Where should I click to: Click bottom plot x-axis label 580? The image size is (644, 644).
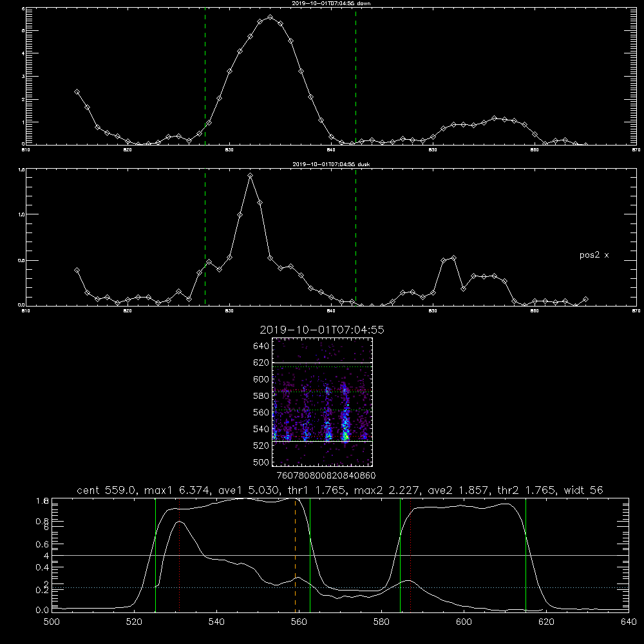click(x=381, y=622)
